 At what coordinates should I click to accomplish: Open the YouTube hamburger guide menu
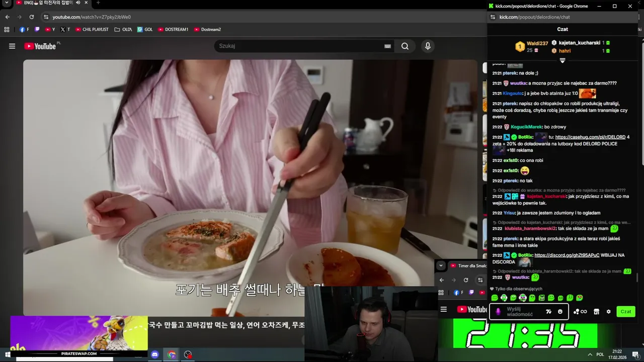click(12, 46)
